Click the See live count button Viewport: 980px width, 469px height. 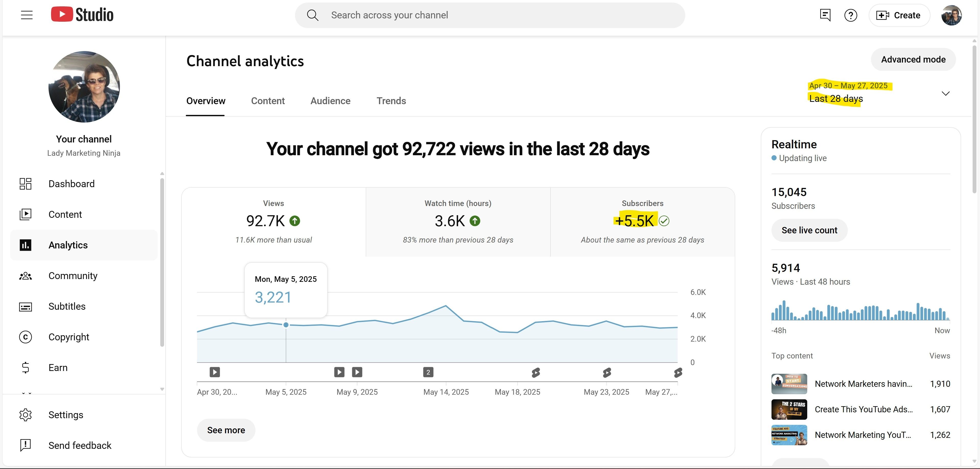(809, 230)
